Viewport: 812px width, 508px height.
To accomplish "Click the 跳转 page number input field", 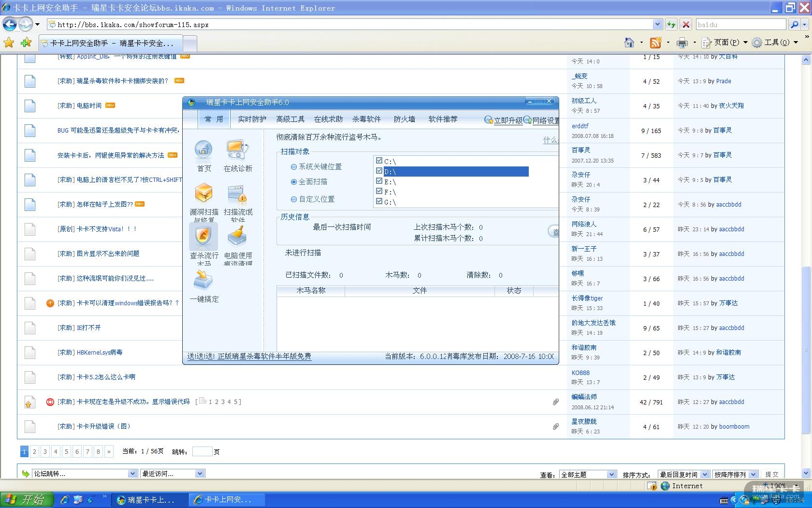I will tap(202, 451).
